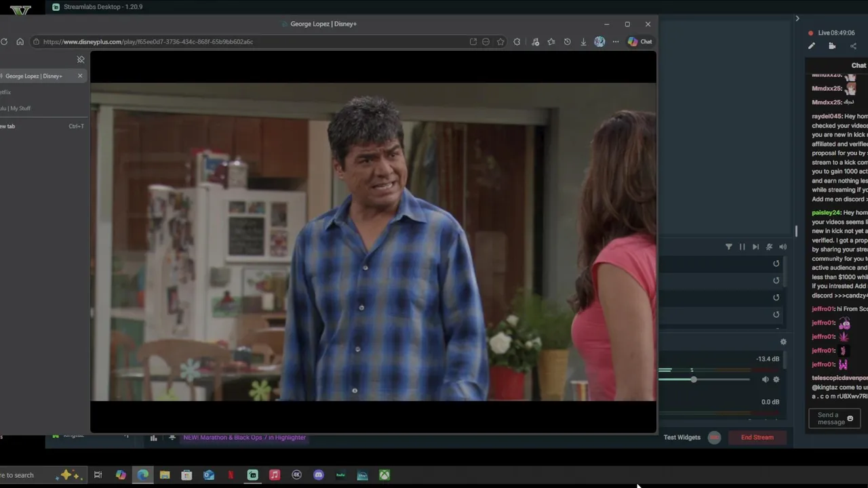Open settings gear for -13.4 dB source
This screenshot has height=488, width=868.
coord(776,380)
